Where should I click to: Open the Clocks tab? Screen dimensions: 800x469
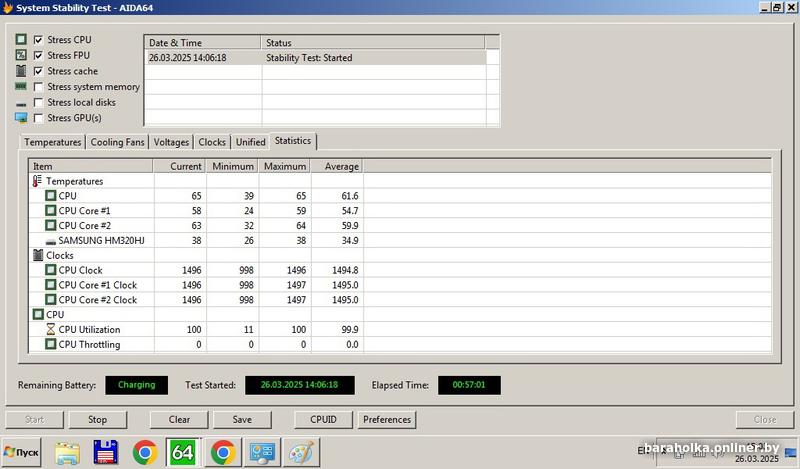[x=212, y=142]
